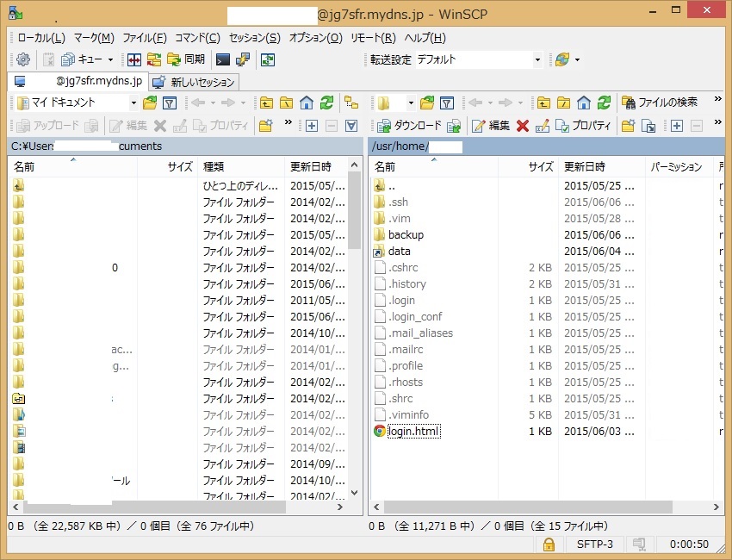Click the local panel select files plus icon
Image resolution: width=732 pixels, height=560 pixels.
click(312, 126)
